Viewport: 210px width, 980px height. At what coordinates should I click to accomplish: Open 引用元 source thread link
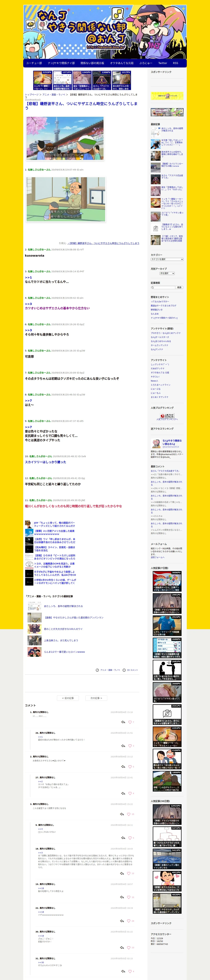click(x=103, y=243)
